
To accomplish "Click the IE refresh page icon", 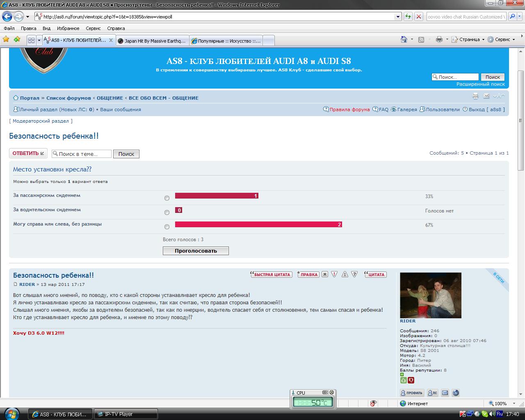I will click(x=408, y=17).
